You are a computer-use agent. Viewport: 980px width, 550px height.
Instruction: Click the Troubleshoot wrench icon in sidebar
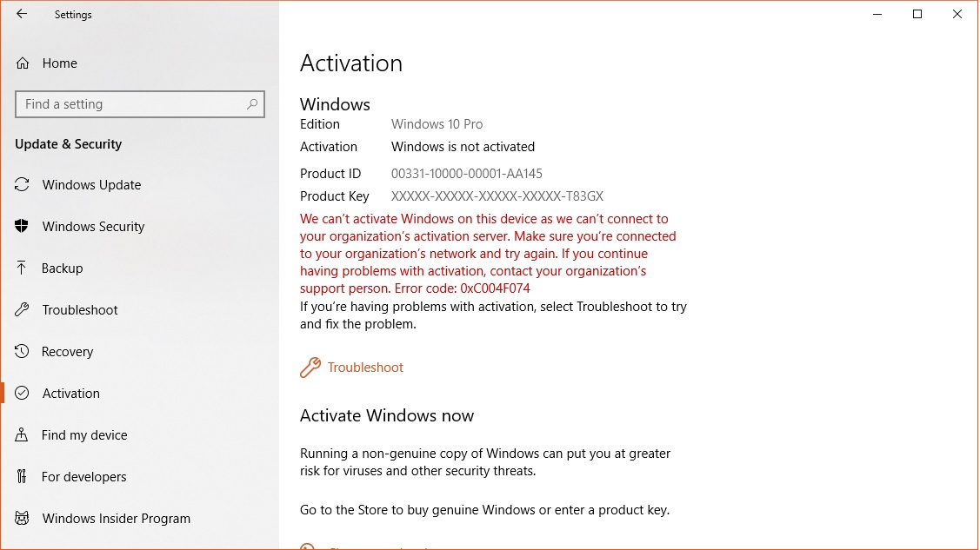[x=22, y=309]
